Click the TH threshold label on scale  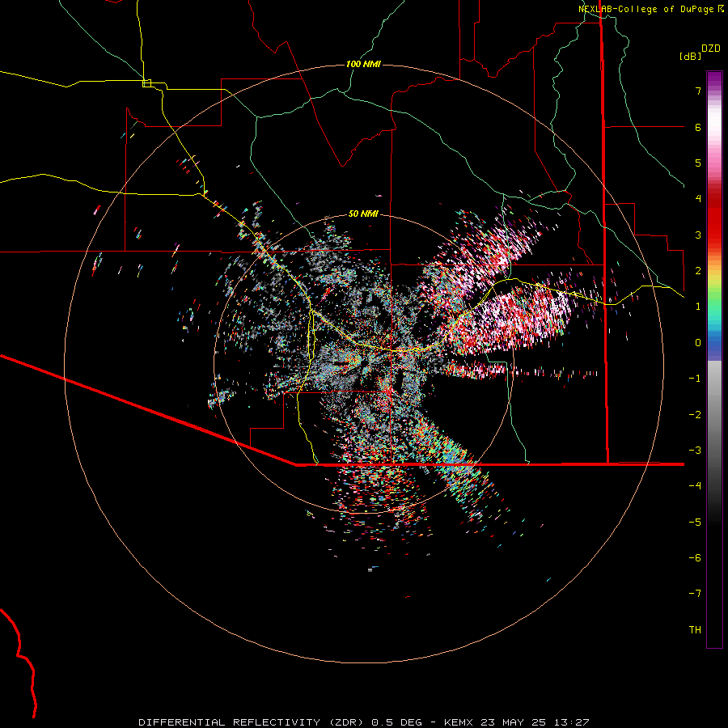click(695, 630)
